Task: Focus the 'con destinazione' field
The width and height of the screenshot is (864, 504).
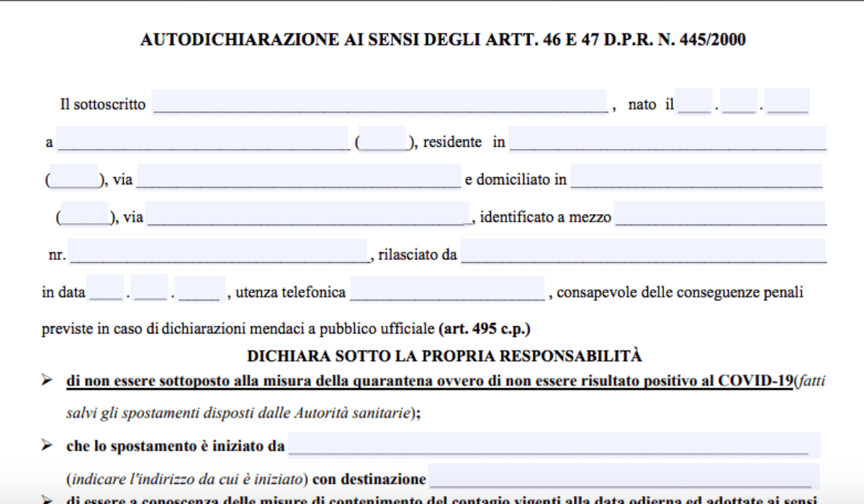Action: click(x=624, y=477)
